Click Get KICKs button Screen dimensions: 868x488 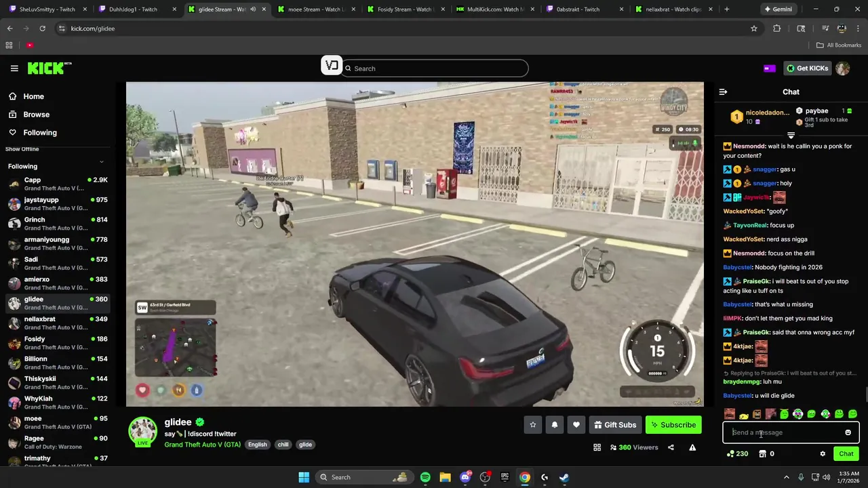click(x=807, y=68)
